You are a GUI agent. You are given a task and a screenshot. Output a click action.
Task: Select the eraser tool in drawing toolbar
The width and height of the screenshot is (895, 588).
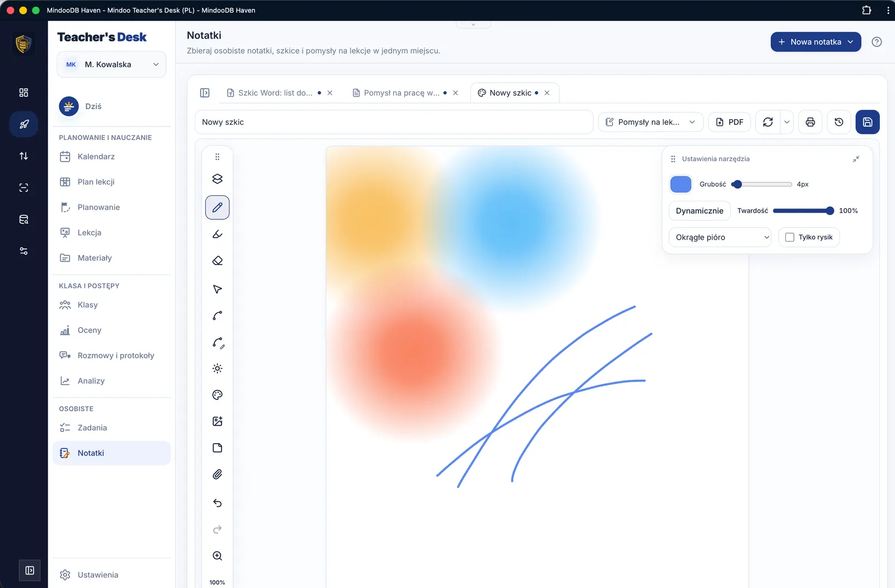(218, 261)
